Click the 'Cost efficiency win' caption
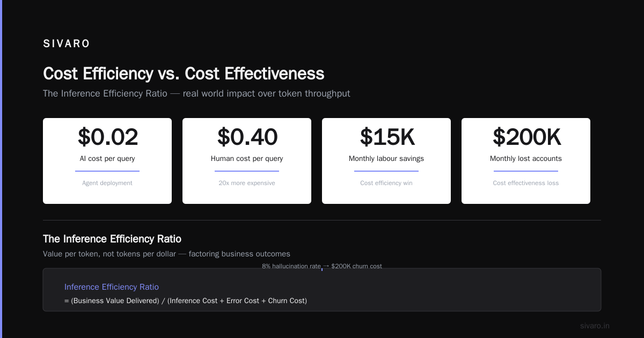This screenshot has width=644, height=338. point(386,183)
